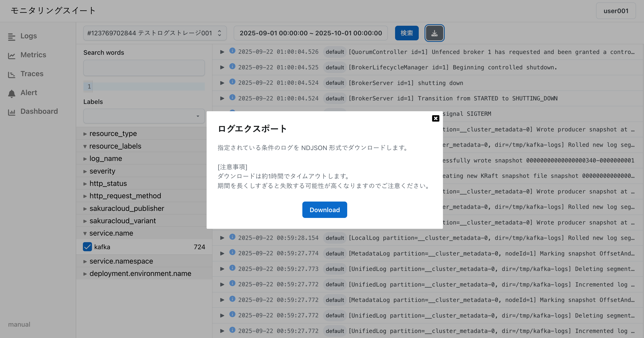Open the user001 account menu
Viewport: 644px width, 338px height.
coord(616,11)
